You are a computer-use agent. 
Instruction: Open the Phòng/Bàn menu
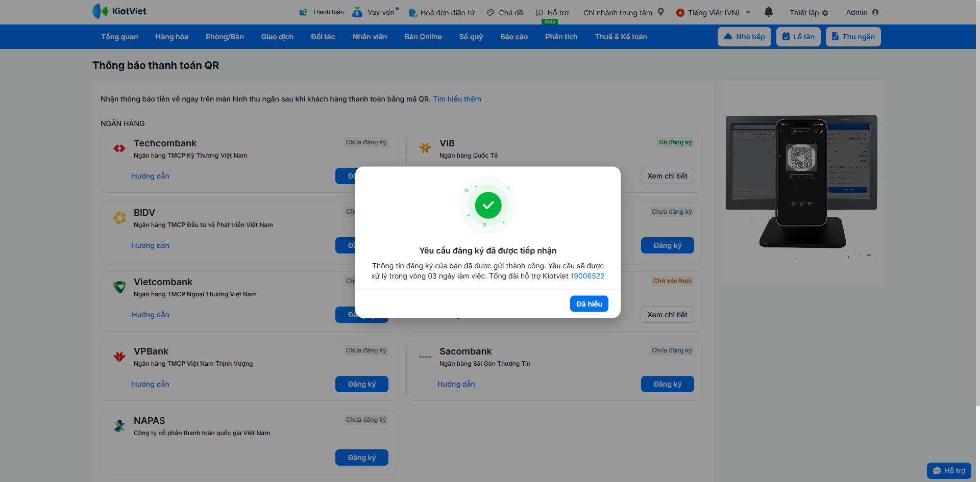pyautogui.click(x=225, y=37)
